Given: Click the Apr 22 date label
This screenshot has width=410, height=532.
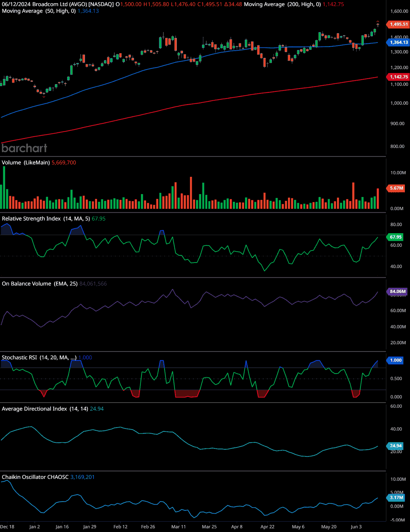Looking at the screenshot, I should pyautogui.click(x=267, y=527).
